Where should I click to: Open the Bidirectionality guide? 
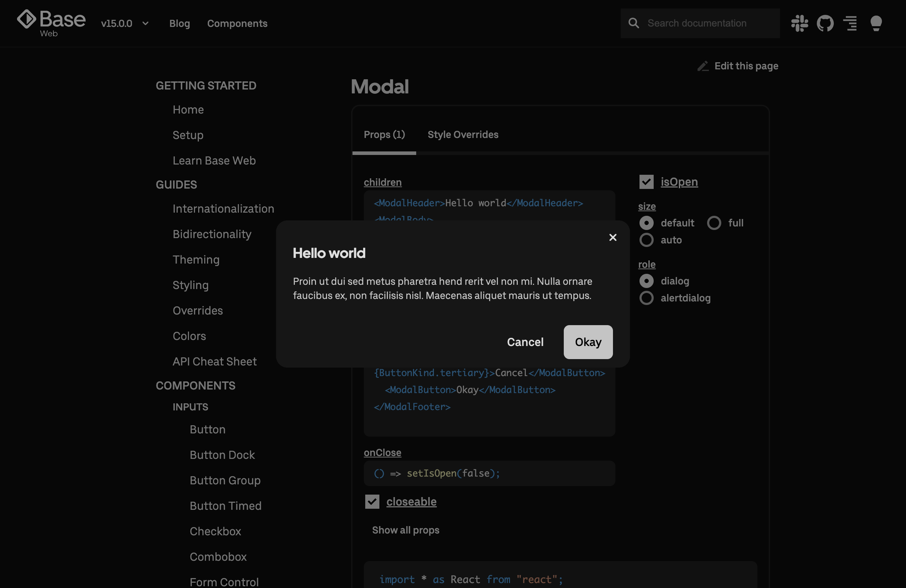(x=212, y=234)
